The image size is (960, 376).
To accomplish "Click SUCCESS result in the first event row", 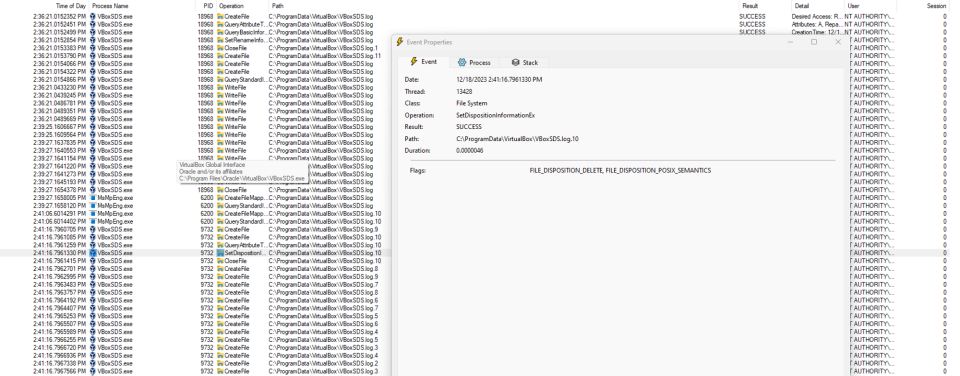I will (752, 17).
